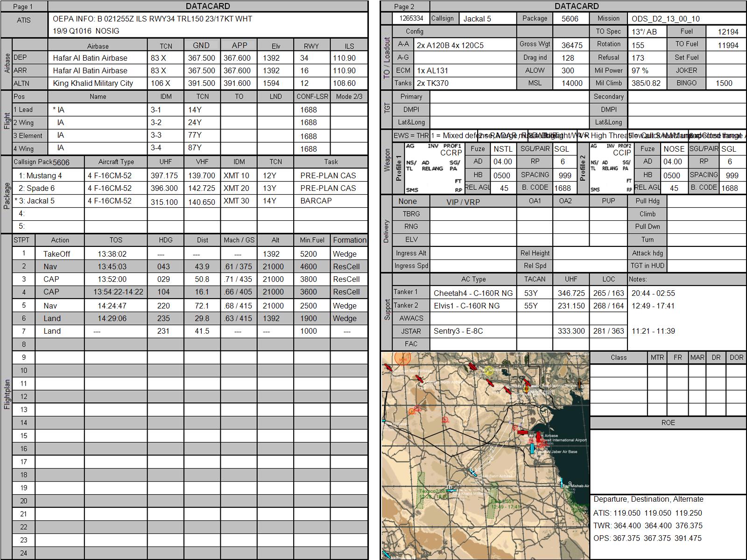747x560 pixels.
Task: Click the ALTN APP frequency 391.600
Action: coord(237,83)
